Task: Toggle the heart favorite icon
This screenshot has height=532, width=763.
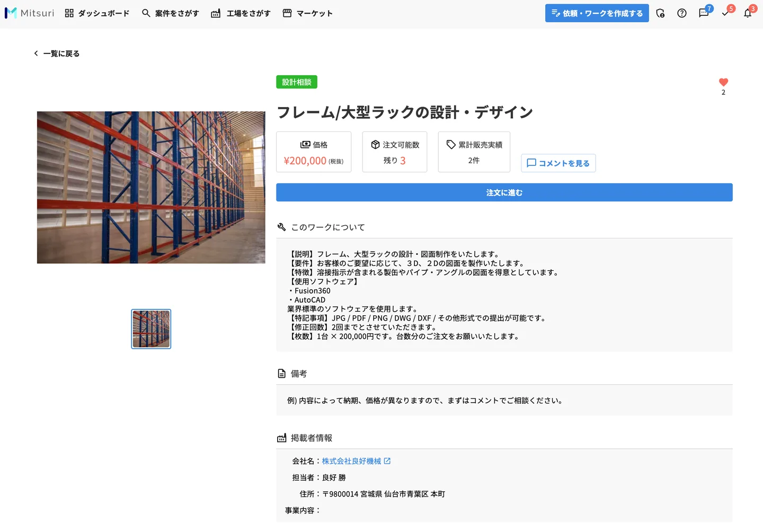Action: click(x=723, y=82)
